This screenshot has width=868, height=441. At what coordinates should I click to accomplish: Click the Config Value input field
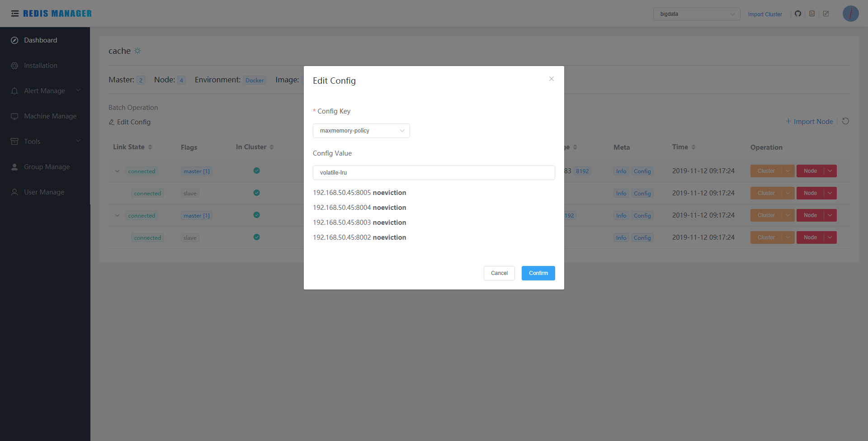pyautogui.click(x=434, y=173)
